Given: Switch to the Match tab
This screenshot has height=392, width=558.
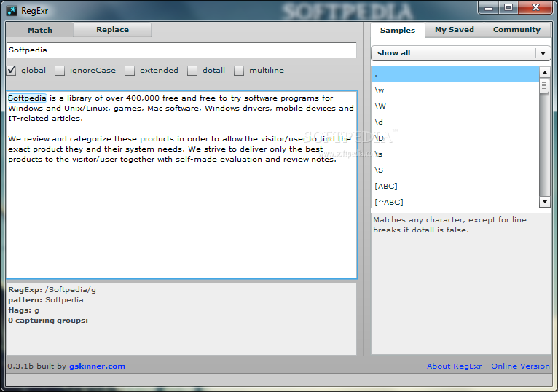Looking at the screenshot, I should (x=40, y=30).
